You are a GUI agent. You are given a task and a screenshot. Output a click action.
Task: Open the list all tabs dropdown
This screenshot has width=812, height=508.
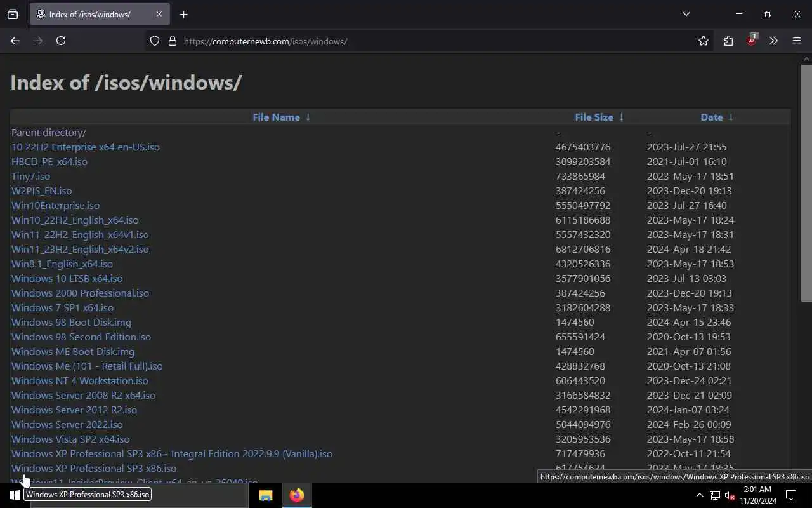coord(686,14)
